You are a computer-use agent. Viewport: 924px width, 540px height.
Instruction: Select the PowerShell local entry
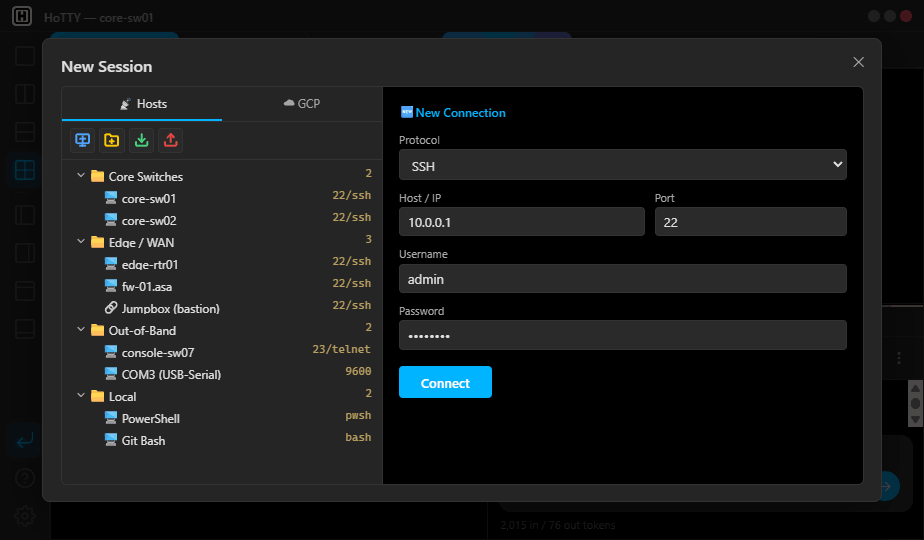point(222,418)
